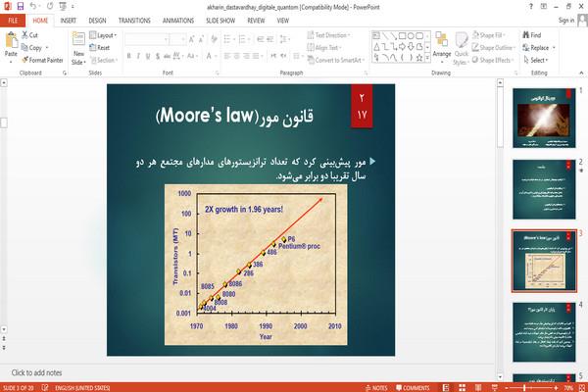Toggle Italic formatting

click(138, 56)
